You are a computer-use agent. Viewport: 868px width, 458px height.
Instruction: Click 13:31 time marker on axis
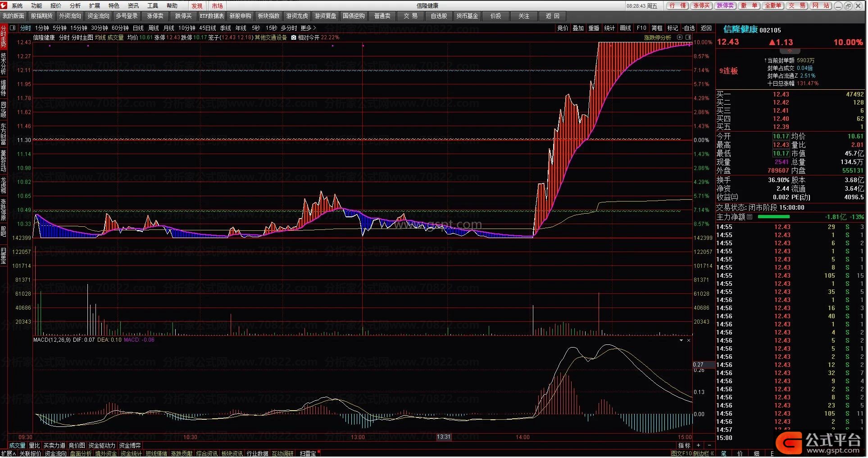tap(444, 437)
